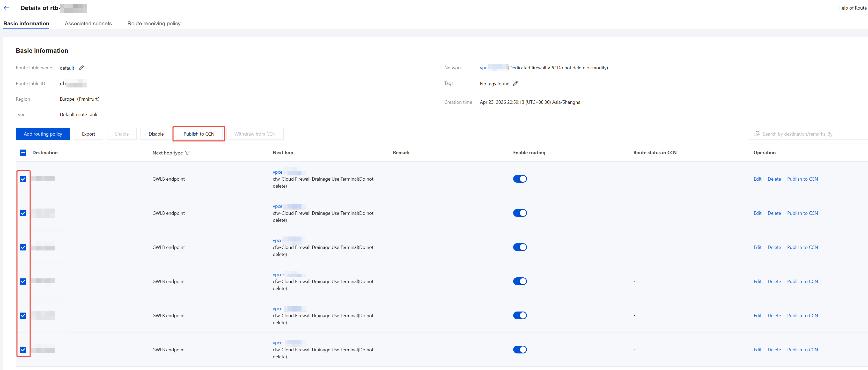The image size is (868, 370).
Task: Switch to Associated subnets tab
Action: pos(88,23)
